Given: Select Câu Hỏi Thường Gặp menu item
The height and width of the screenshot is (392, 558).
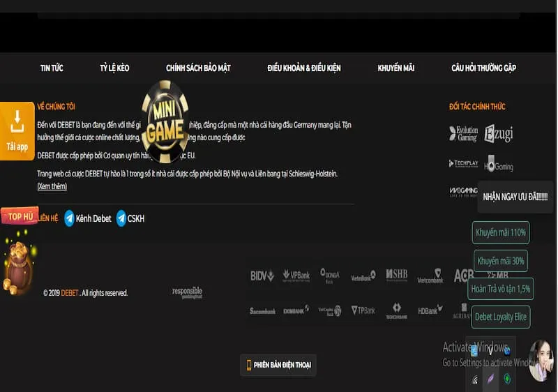Looking at the screenshot, I should point(483,68).
